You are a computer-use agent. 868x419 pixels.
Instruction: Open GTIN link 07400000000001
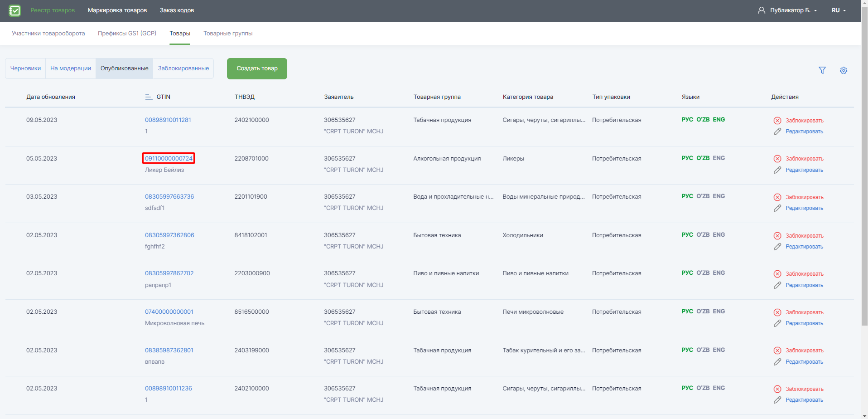click(x=169, y=312)
